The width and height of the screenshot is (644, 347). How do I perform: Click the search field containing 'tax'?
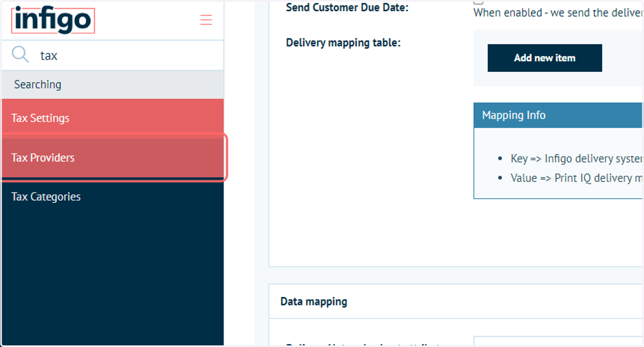(x=112, y=55)
